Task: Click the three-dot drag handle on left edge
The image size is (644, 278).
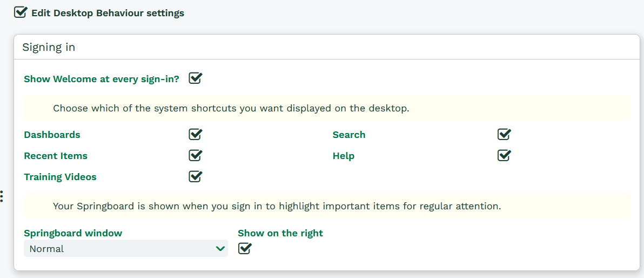Action: [2, 196]
